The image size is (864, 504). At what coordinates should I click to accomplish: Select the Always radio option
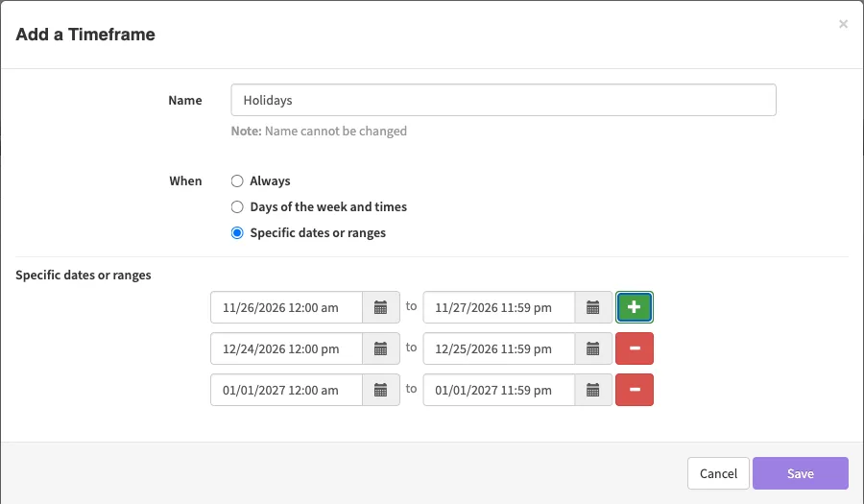pyautogui.click(x=237, y=180)
